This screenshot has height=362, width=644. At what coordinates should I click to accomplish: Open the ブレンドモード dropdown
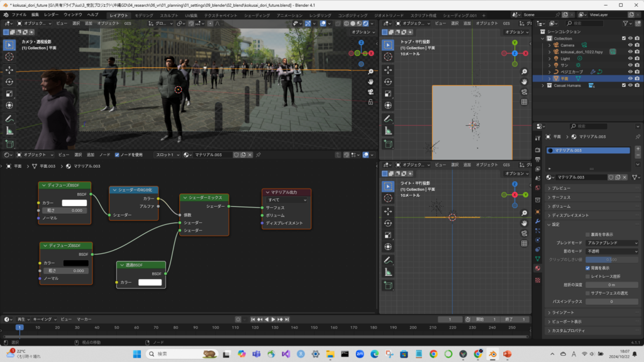611,242
